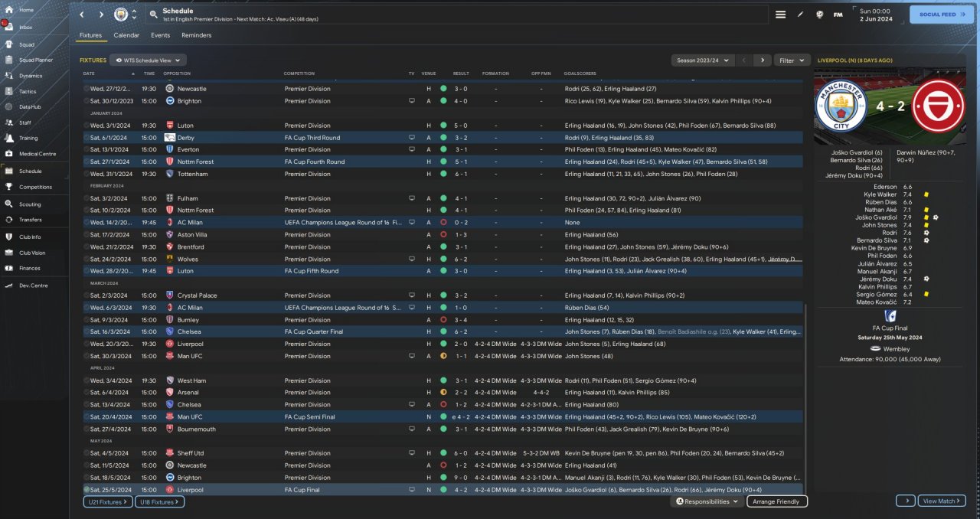Viewport: 980px width, 519px height.
Task: Select the checkbox beside the Sat 25/5/2024 Liverpool fixture
Action: (x=87, y=490)
